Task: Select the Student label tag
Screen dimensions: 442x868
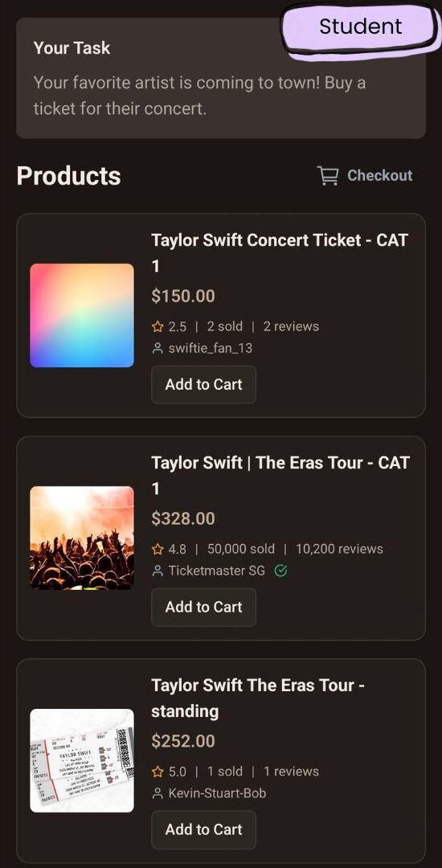Action: coord(359,27)
